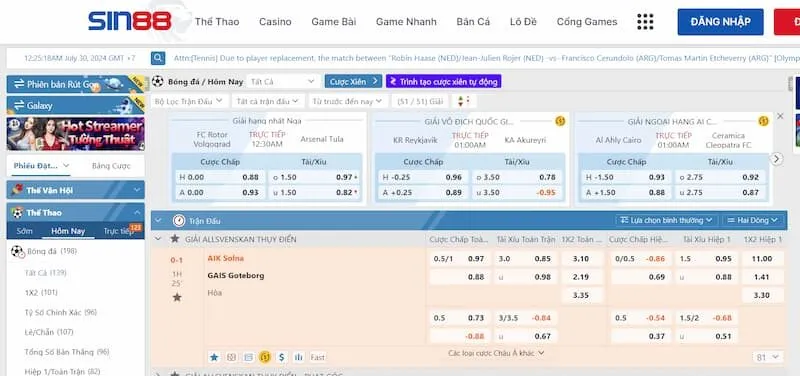This screenshot has height=376, width=800.
Task: Click the gold coin icon on KR Reykjavik card
Action: (560, 121)
